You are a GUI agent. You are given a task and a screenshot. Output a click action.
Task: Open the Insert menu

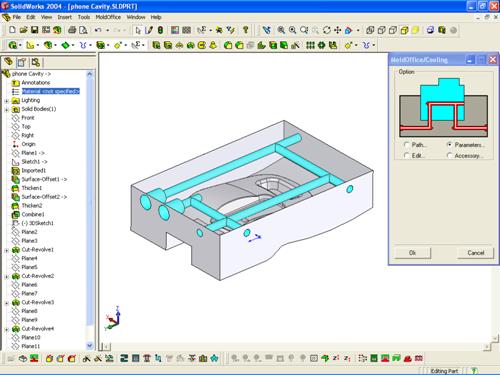click(x=64, y=17)
